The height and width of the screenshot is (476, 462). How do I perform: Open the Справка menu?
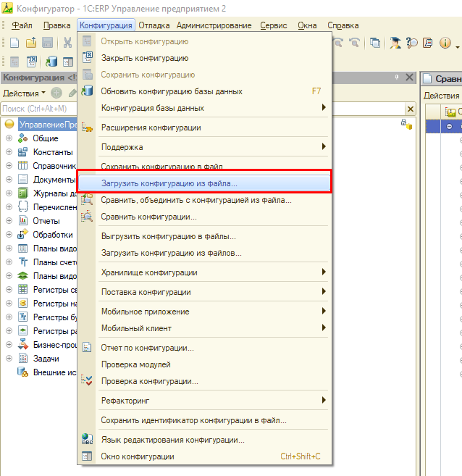coord(343,25)
